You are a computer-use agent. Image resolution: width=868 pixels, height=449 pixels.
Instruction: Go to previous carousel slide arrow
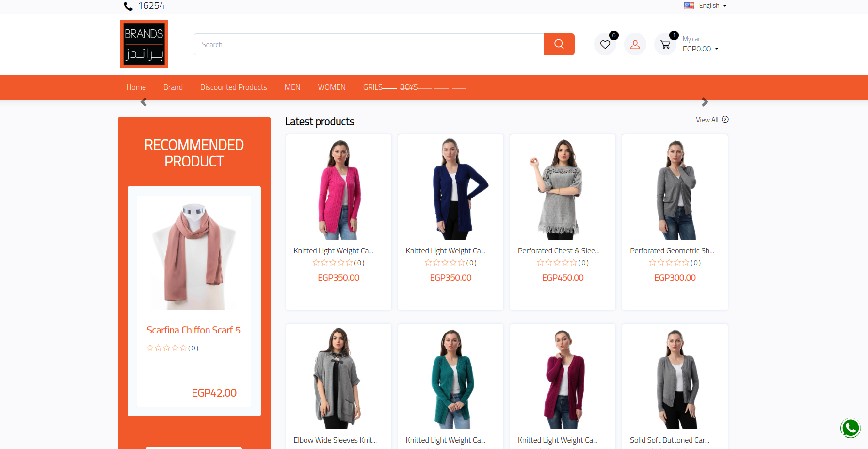click(x=144, y=102)
